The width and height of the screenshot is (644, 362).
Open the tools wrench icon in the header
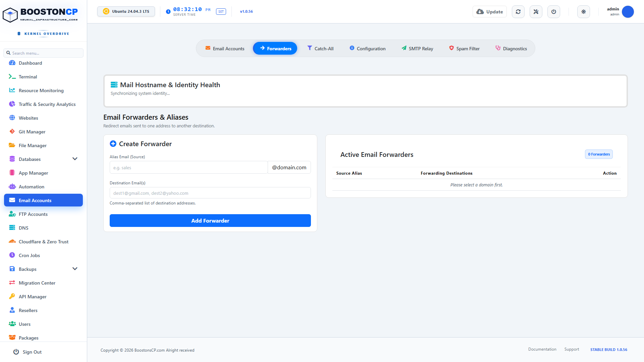pyautogui.click(x=536, y=12)
